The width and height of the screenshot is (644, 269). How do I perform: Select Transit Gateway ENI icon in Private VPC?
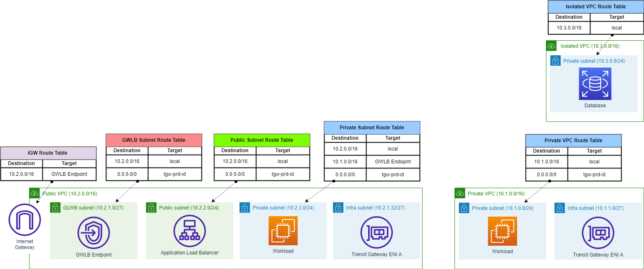(x=598, y=232)
